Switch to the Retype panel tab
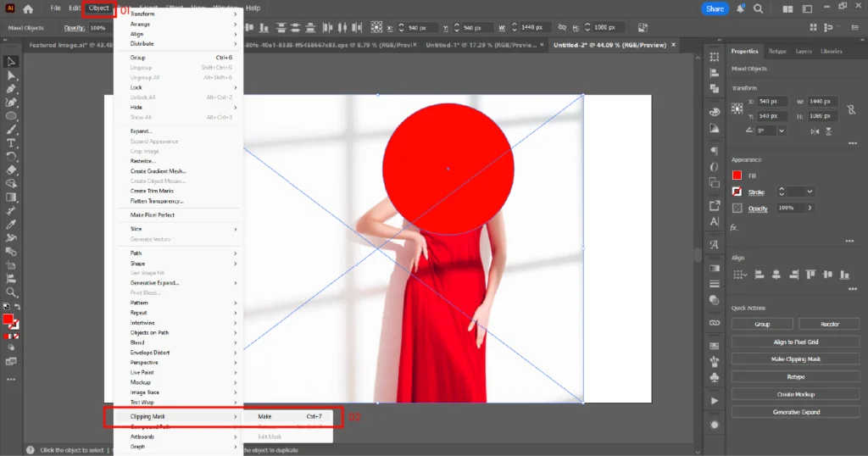Image resolution: width=868 pixels, height=456 pixels. (777, 51)
